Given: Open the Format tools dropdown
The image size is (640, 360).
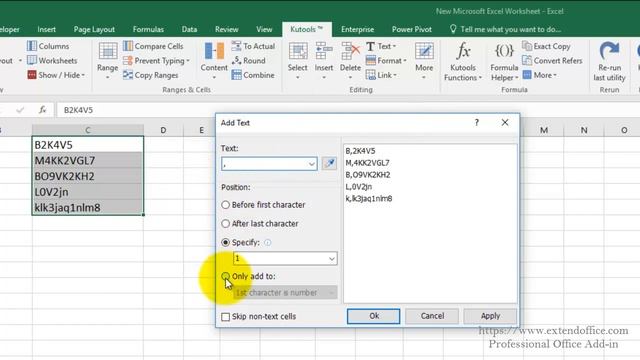Looking at the screenshot, I should [386, 60].
